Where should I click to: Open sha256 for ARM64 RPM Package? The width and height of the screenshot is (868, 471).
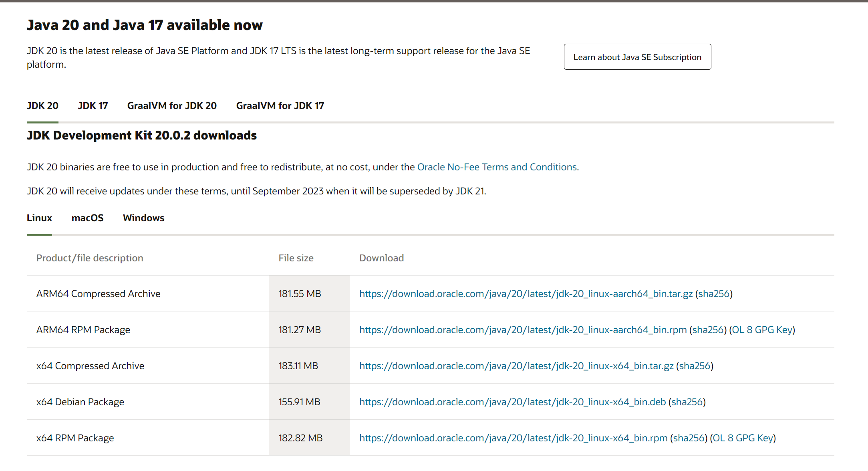click(x=708, y=330)
